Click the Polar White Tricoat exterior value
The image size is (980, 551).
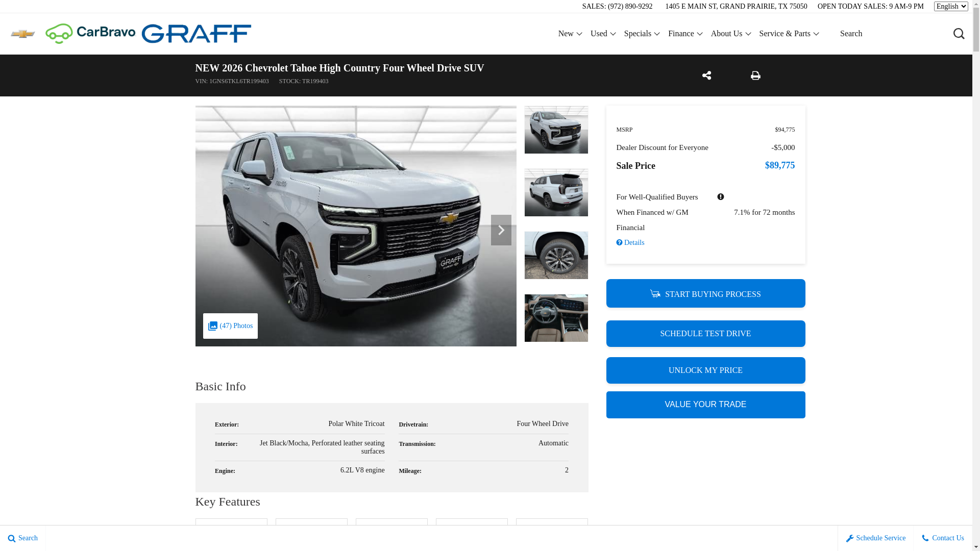(x=356, y=424)
